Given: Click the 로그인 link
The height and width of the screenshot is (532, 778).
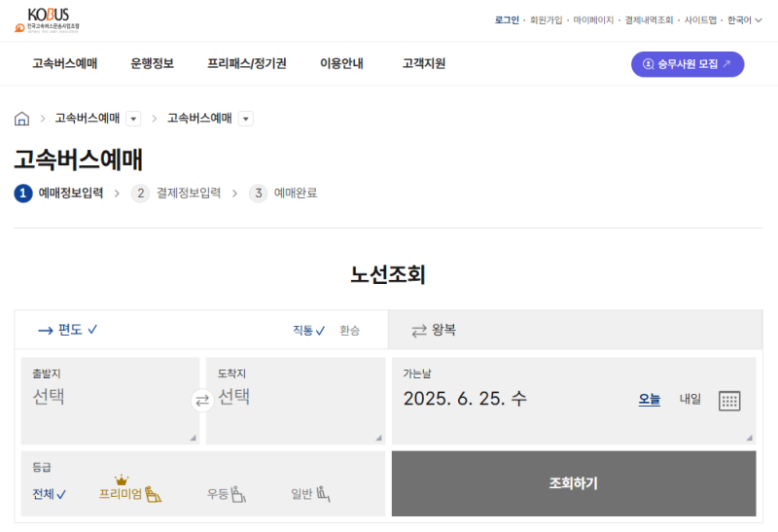Looking at the screenshot, I should point(507,19).
